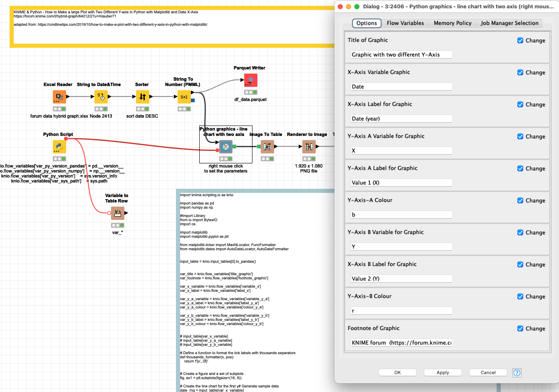The height and width of the screenshot is (392, 559).
Task: Edit the Y-Axis B Variable field Y
Action: tap(401, 247)
